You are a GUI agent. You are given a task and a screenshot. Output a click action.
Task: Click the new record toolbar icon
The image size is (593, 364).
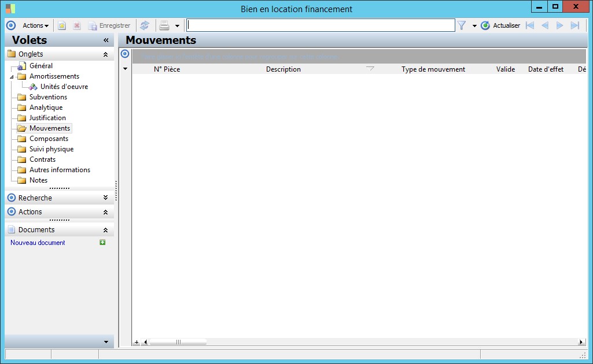tap(62, 25)
